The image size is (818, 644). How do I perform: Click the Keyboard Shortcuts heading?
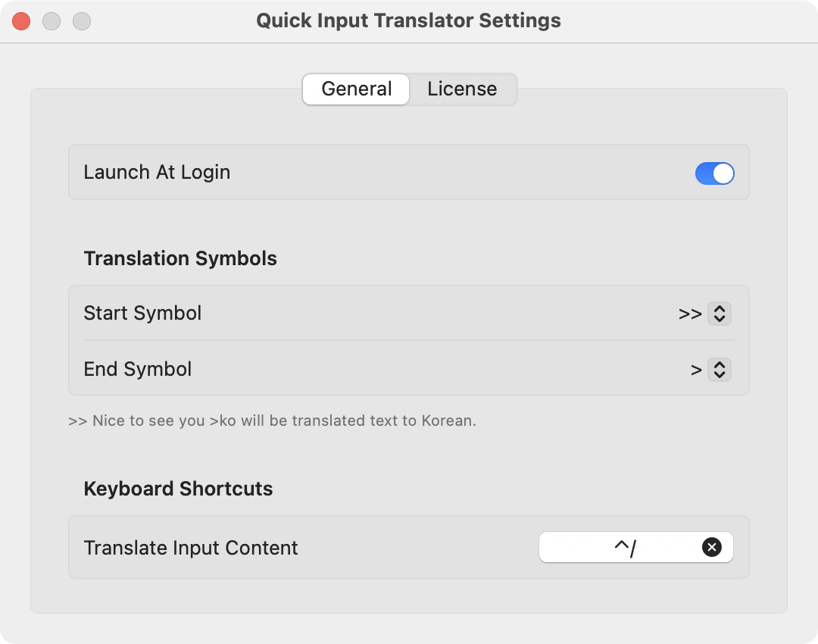179,489
